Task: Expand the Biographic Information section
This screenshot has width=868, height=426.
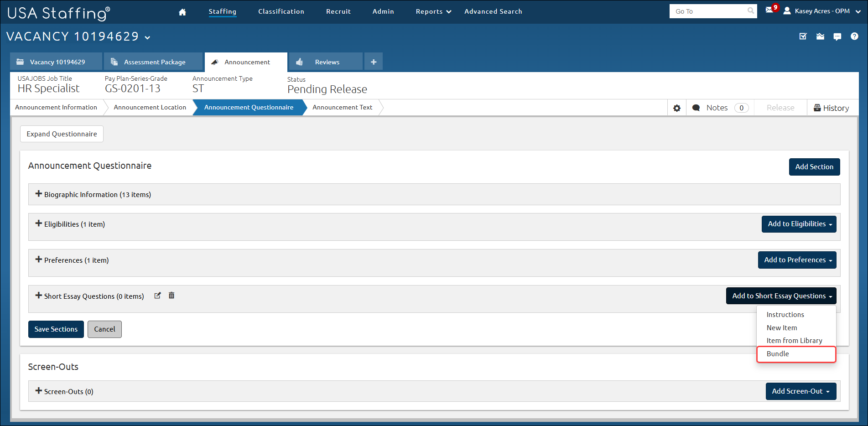Action: pos(38,194)
